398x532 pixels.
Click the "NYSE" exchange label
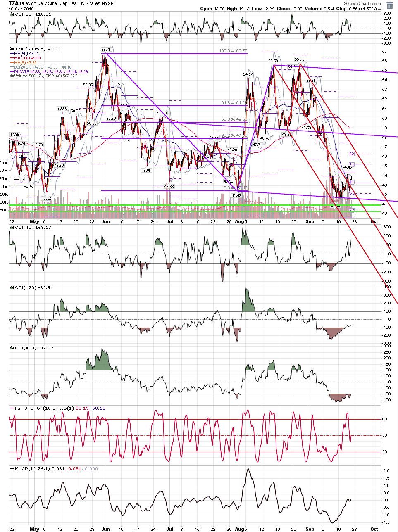coord(108,3)
